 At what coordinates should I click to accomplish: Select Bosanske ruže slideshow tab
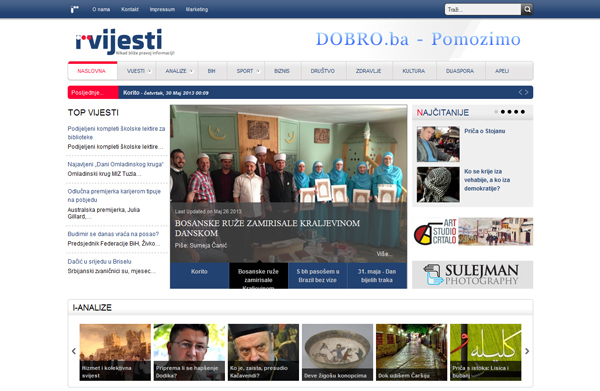click(258, 275)
